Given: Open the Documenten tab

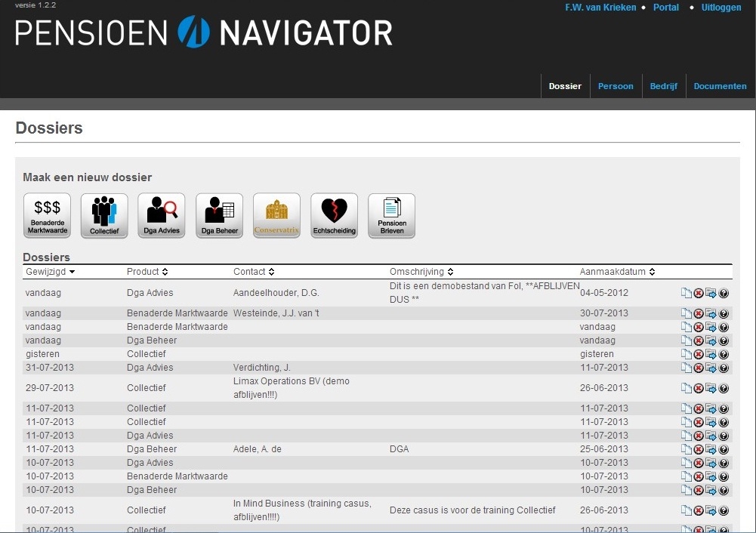Looking at the screenshot, I should pos(720,86).
